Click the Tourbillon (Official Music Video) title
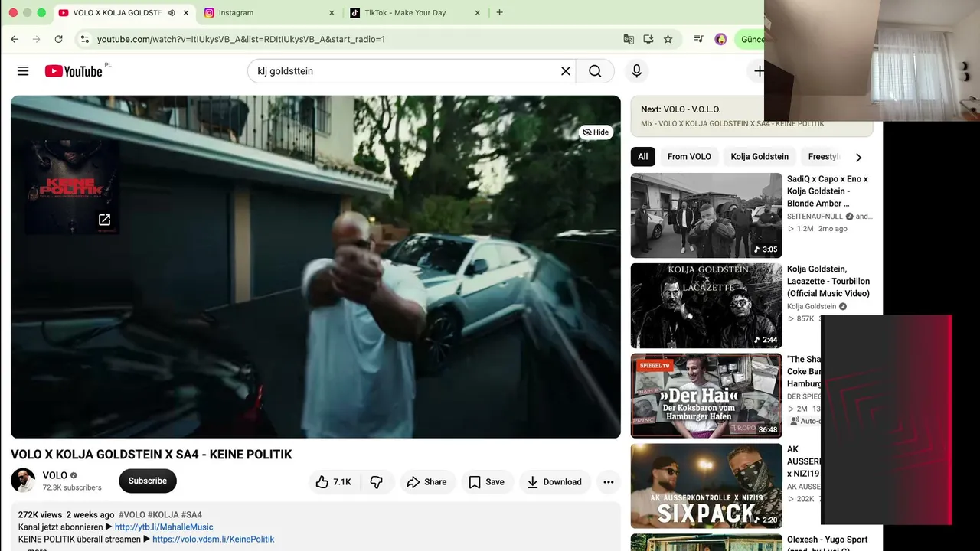This screenshot has width=980, height=551. tap(828, 282)
